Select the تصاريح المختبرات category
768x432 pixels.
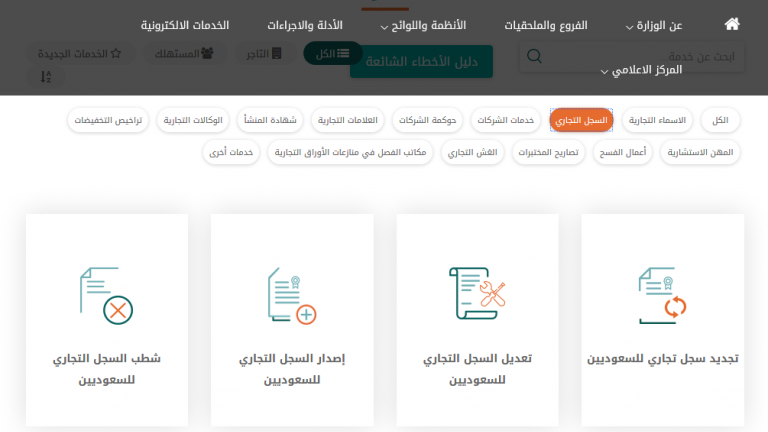click(x=548, y=152)
